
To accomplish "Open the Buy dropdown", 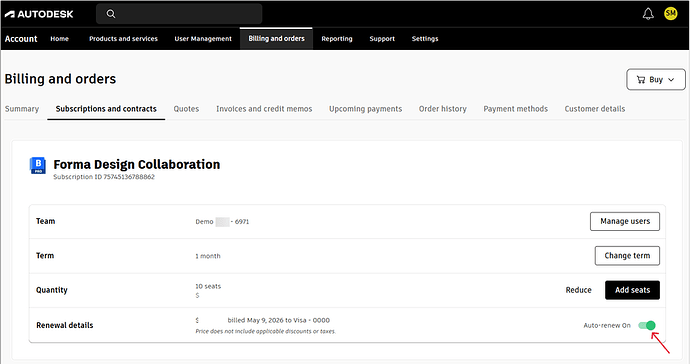I will [656, 80].
